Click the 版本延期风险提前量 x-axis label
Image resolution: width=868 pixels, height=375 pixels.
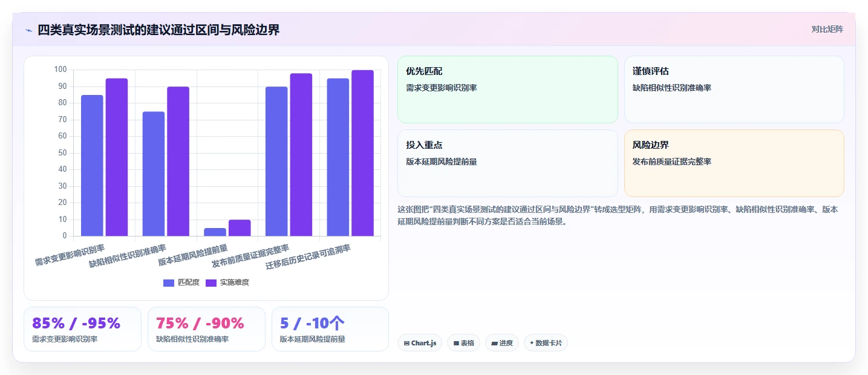(x=193, y=255)
